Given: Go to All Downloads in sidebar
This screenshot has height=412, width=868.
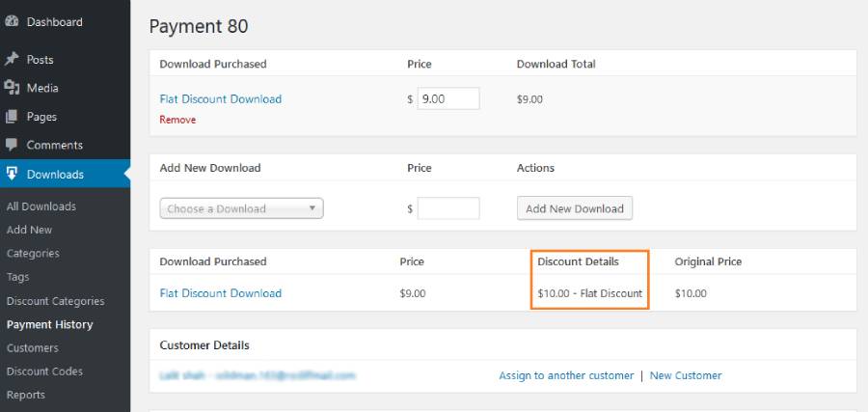Looking at the screenshot, I should tap(41, 206).
